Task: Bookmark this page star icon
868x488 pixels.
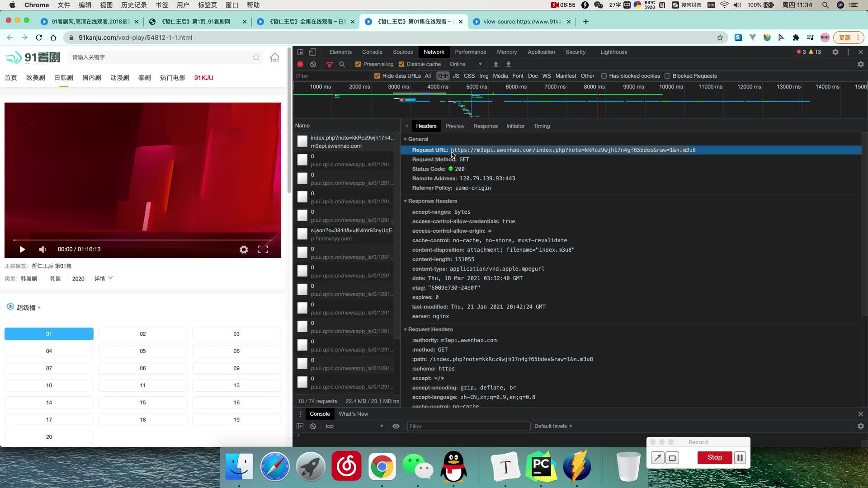Action: (720, 38)
